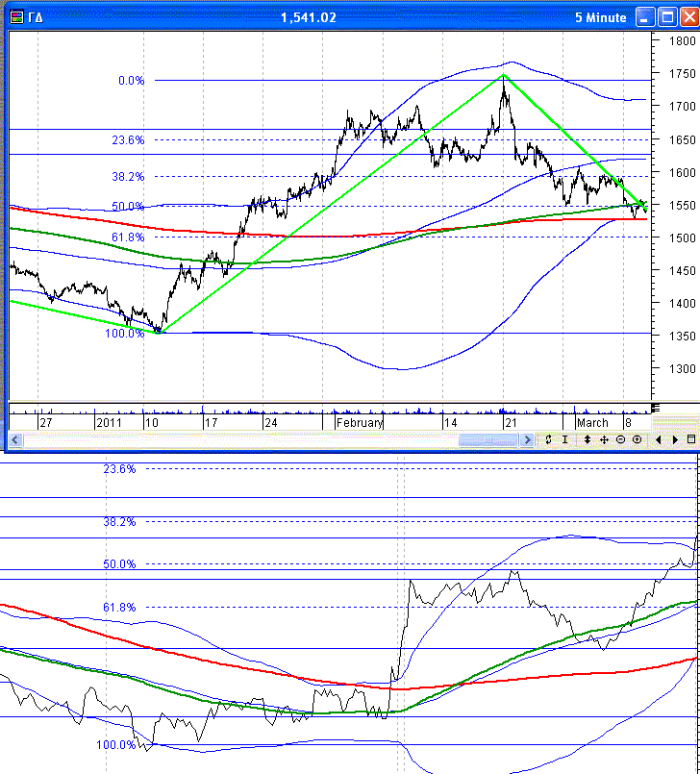Screen dimensions: 700x774
Task: Open the chart menu list icon
Action: coord(691,439)
